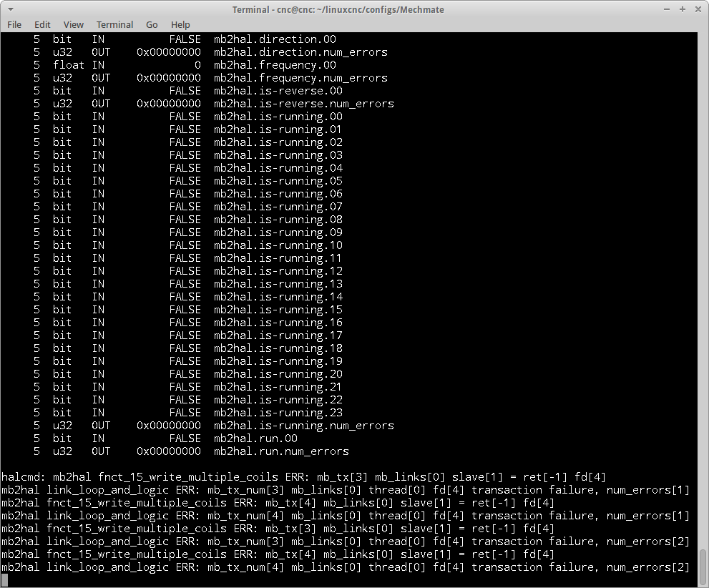Open the File menu
Image resolution: width=709 pixels, height=588 pixels.
pos(14,24)
